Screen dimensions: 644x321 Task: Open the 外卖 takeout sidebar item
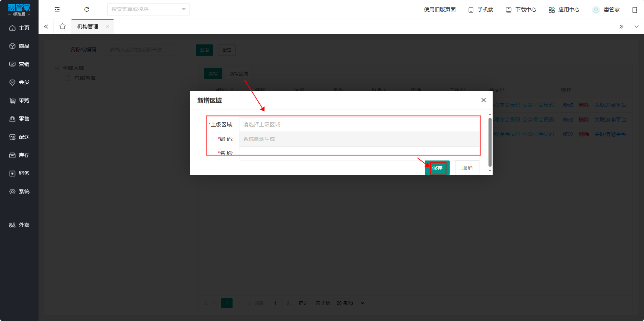click(x=19, y=225)
